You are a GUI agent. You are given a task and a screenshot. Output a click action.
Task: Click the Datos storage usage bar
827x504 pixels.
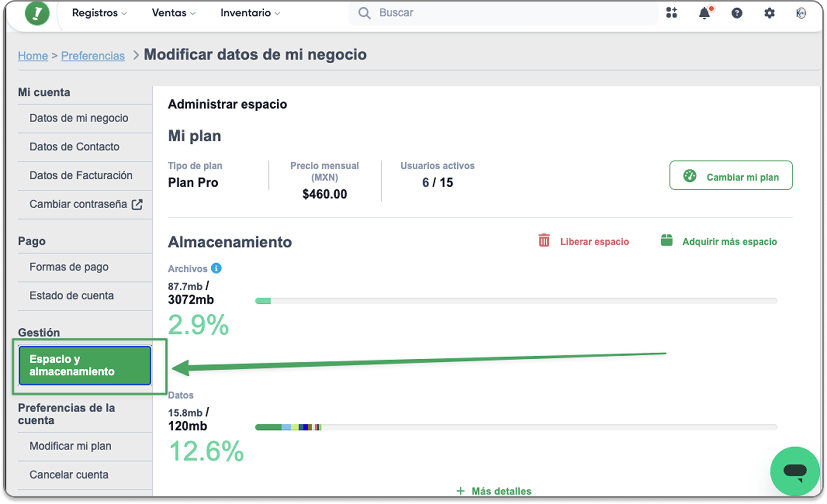click(516, 427)
